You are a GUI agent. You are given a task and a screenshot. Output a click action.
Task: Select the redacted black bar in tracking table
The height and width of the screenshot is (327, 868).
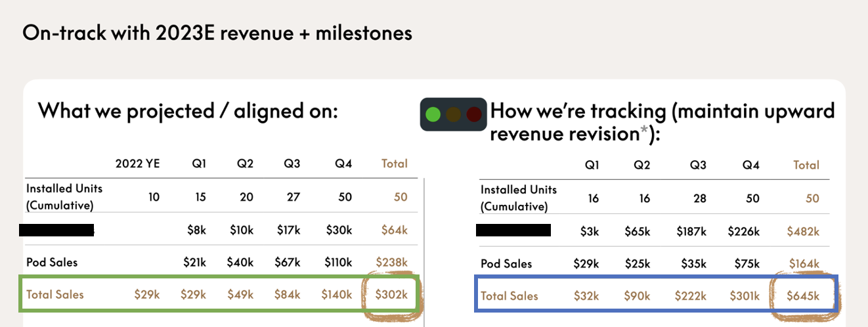(x=513, y=230)
